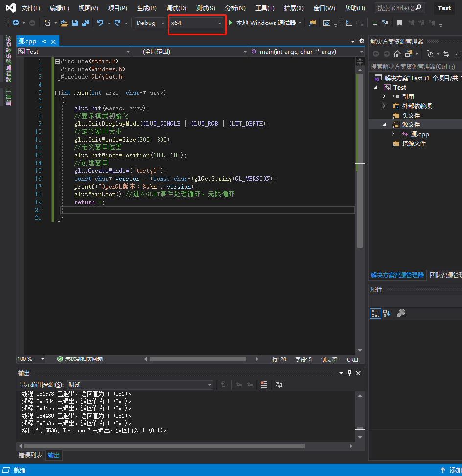Start debugging with the green play icon
The height and width of the screenshot is (476, 462).
(x=231, y=23)
